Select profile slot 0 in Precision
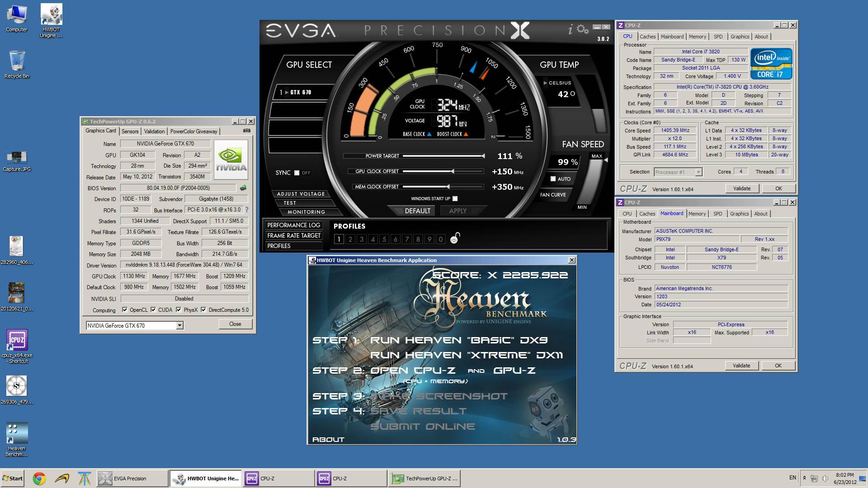Image resolution: width=868 pixels, height=488 pixels. tap(441, 239)
